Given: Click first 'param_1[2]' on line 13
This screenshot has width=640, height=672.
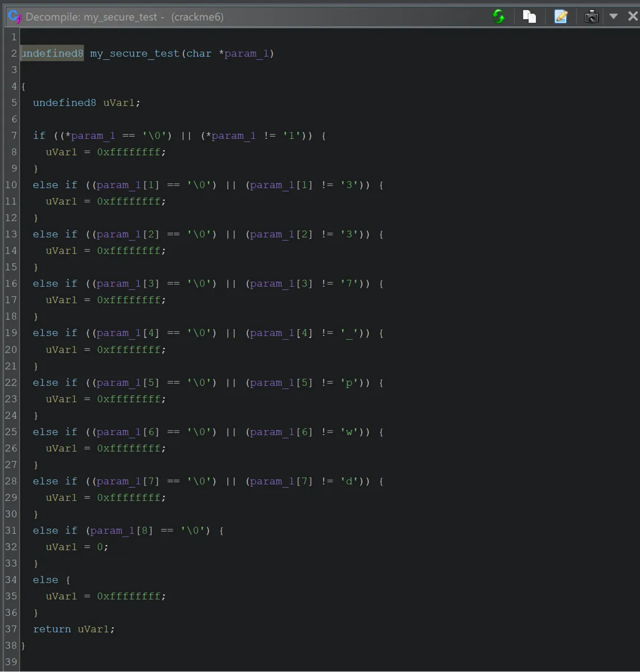Looking at the screenshot, I should click(x=128, y=234).
